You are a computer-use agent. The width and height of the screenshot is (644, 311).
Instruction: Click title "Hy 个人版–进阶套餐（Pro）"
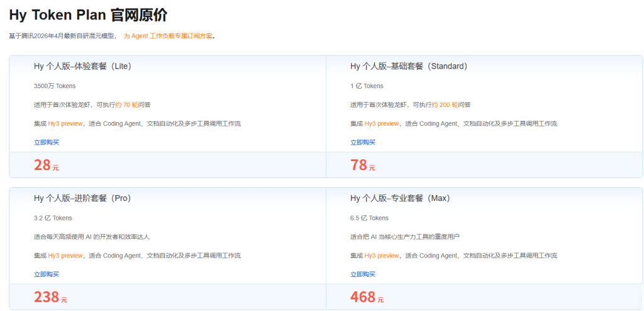click(82, 198)
